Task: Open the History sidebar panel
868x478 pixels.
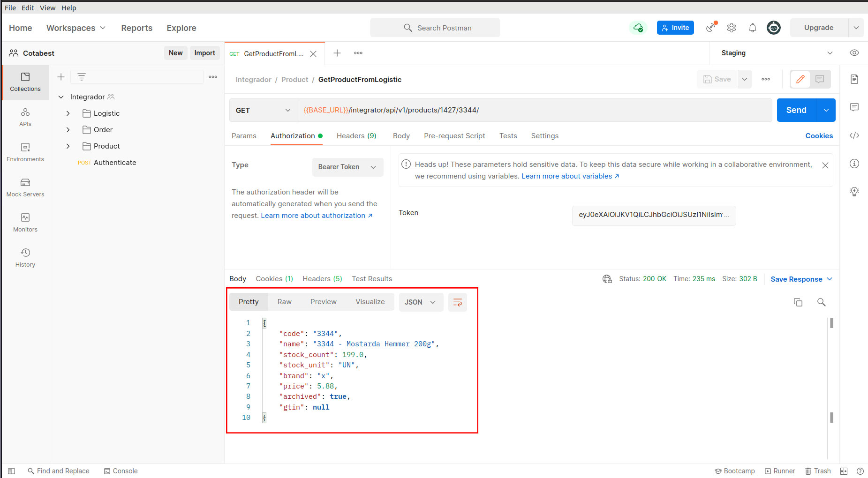Action: click(x=25, y=258)
